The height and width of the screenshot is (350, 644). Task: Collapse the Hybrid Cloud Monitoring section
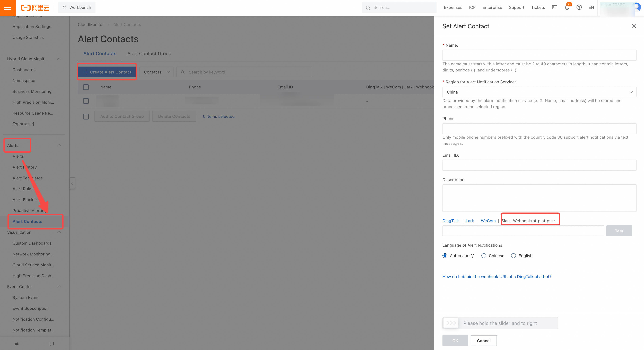point(59,59)
